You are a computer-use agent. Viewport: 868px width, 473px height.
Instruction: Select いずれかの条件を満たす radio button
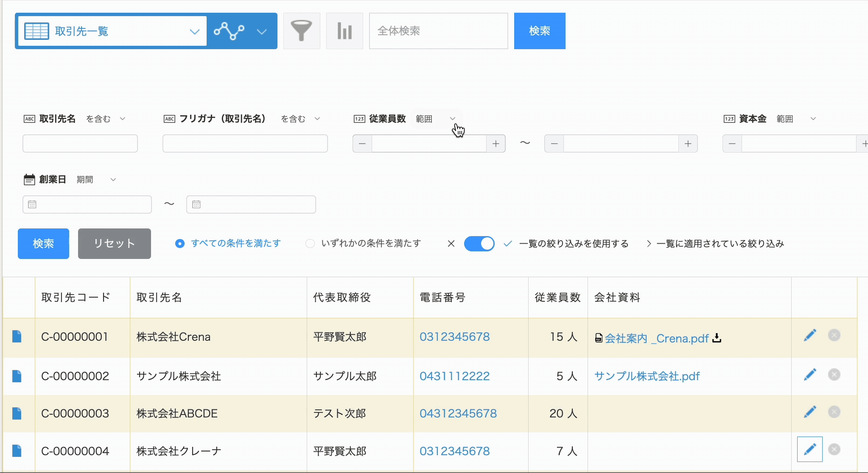pyautogui.click(x=310, y=244)
